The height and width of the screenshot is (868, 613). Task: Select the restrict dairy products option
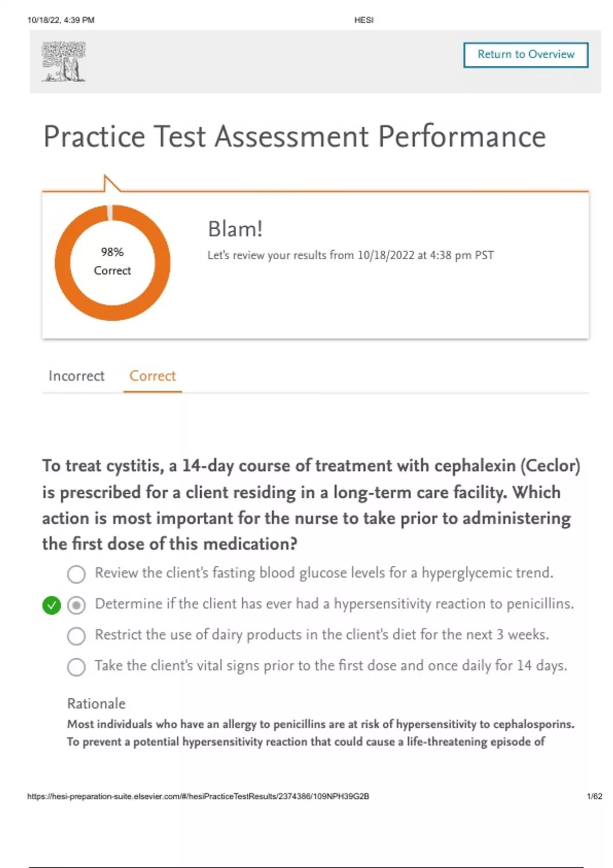point(77,636)
